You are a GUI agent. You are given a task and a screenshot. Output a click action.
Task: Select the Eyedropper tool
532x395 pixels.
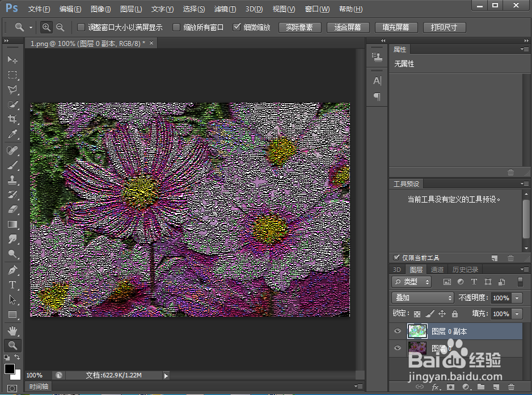[x=12, y=134]
